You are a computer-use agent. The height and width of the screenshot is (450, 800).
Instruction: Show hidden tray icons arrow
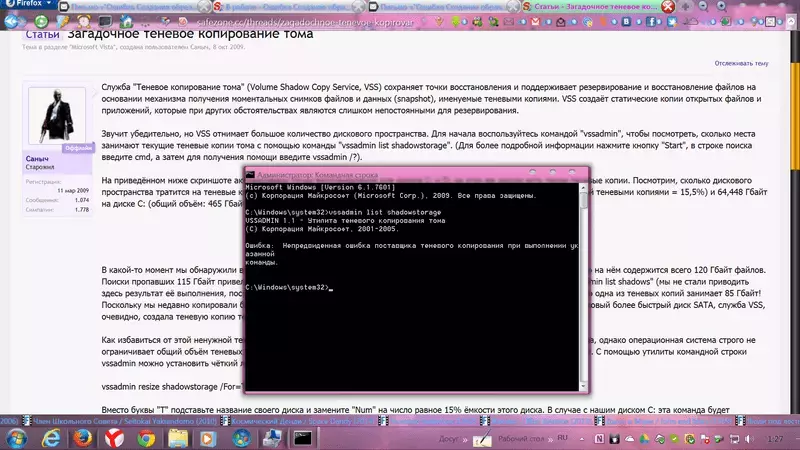(x=582, y=439)
